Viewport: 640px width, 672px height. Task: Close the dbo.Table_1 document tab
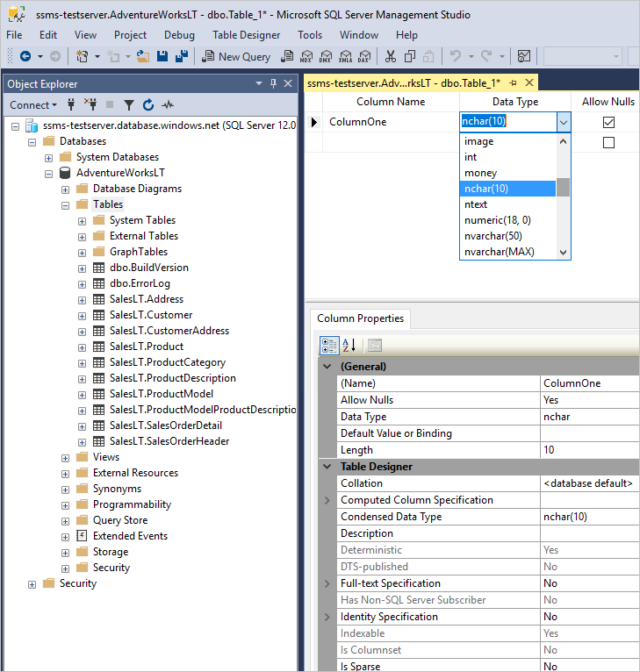click(x=529, y=82)
